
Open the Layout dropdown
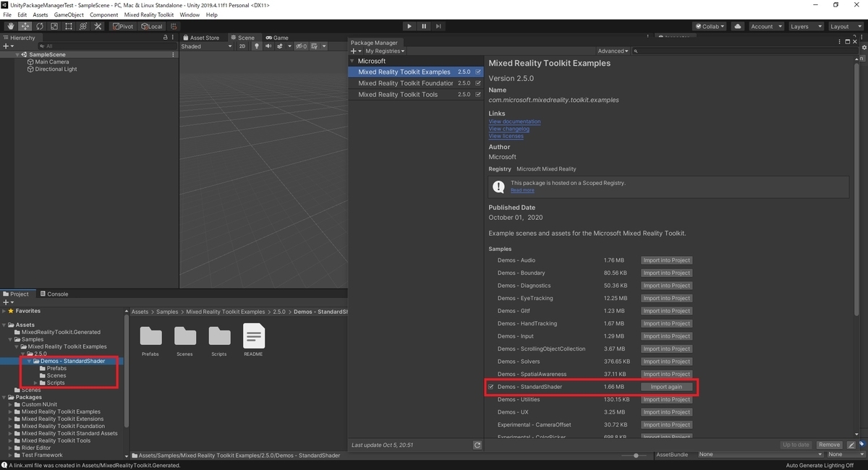pyautogui.click(x=845, y=27)
